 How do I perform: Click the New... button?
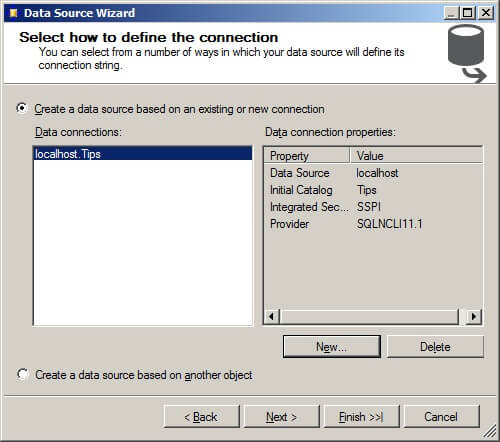coord(332,347)
